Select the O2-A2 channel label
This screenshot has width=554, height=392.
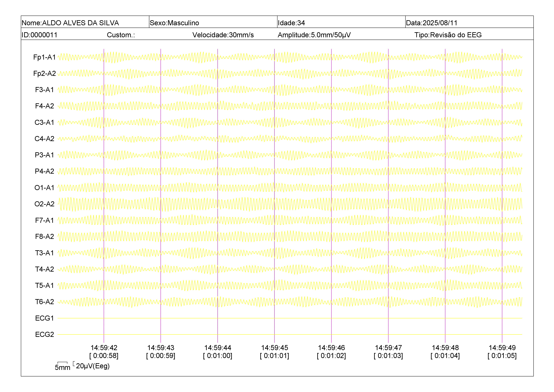pos(44,204)
